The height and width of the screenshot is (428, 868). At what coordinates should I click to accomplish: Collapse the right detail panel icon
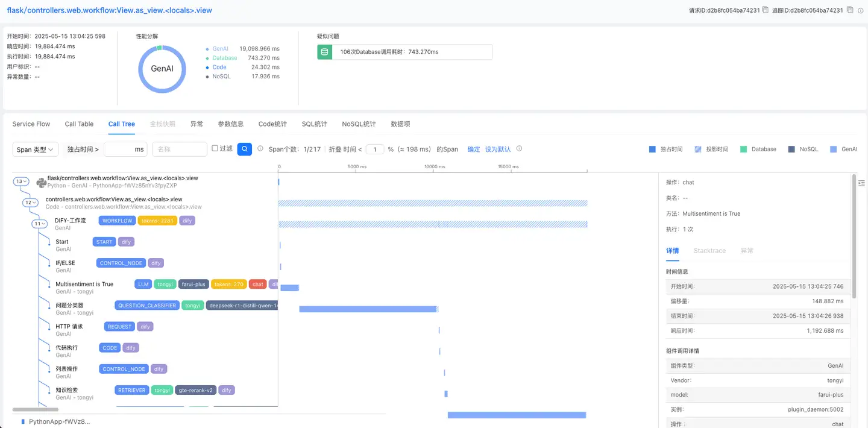click(861, 183)
